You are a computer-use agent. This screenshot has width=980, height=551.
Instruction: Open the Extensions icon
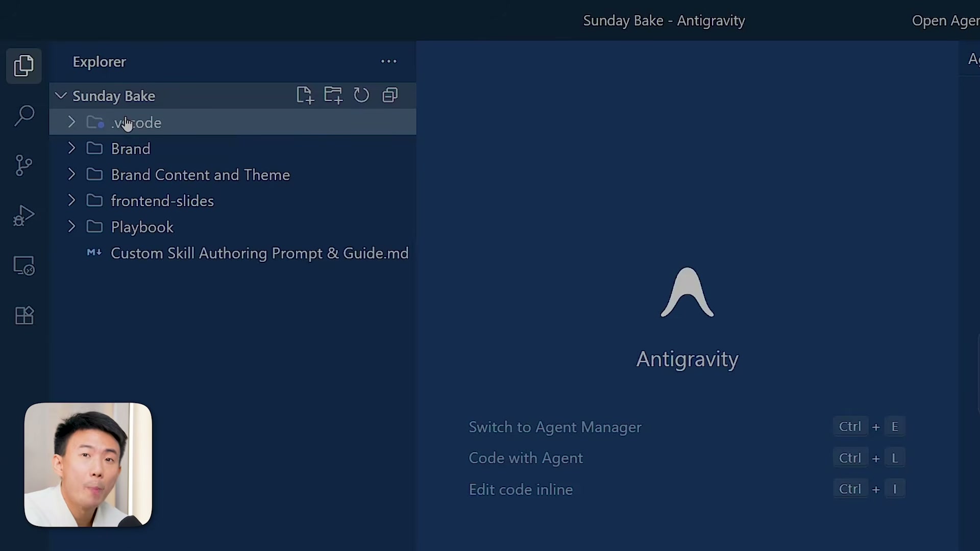click(23, 315)
